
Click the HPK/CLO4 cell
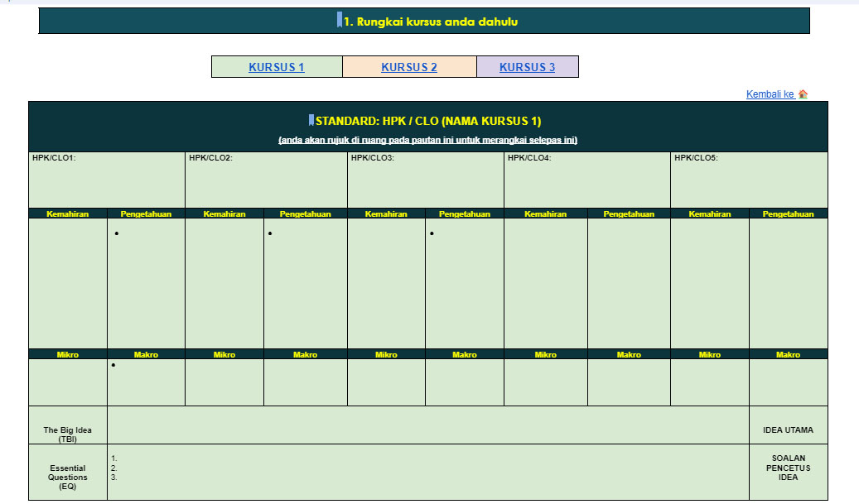coord(586,180)
